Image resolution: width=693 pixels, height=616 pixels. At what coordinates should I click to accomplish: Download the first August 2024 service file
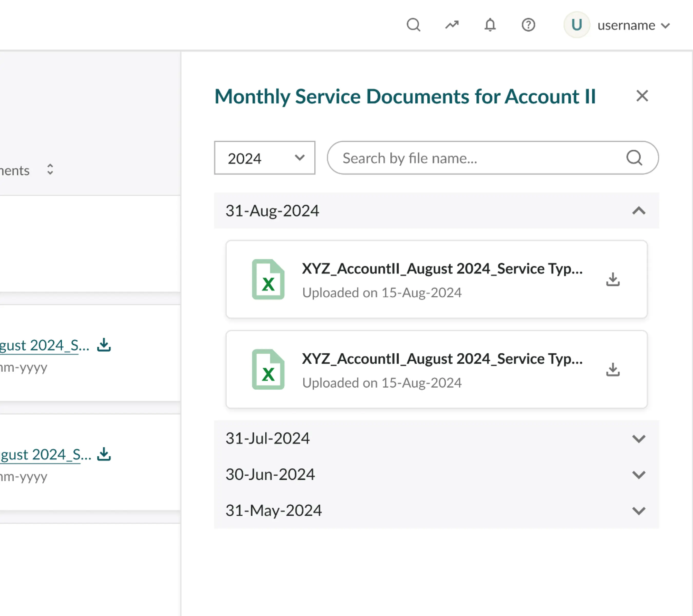tap(613, 279)
